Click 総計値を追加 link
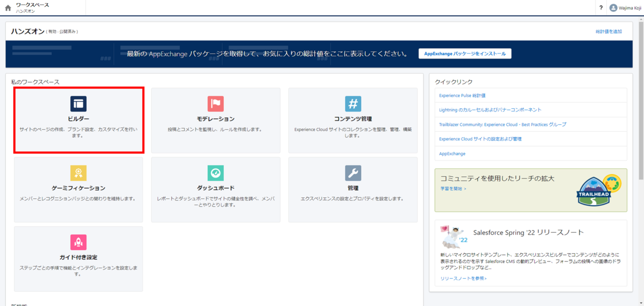 pos(609,32)
